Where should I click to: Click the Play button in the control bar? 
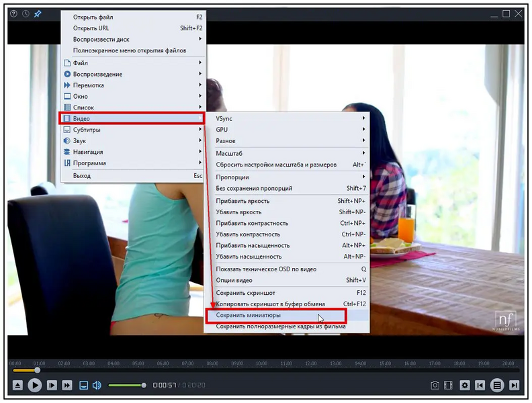point(34,385)
